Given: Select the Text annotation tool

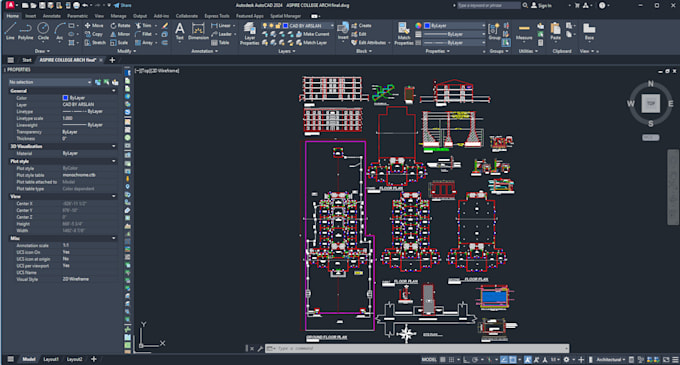Looking at the screenshot, I should 180,32.
